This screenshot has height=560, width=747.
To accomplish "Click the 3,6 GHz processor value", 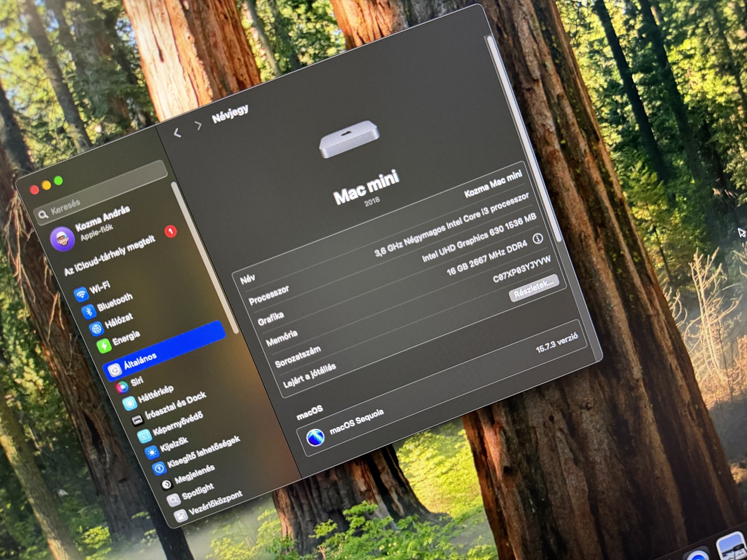I will 452,225.
